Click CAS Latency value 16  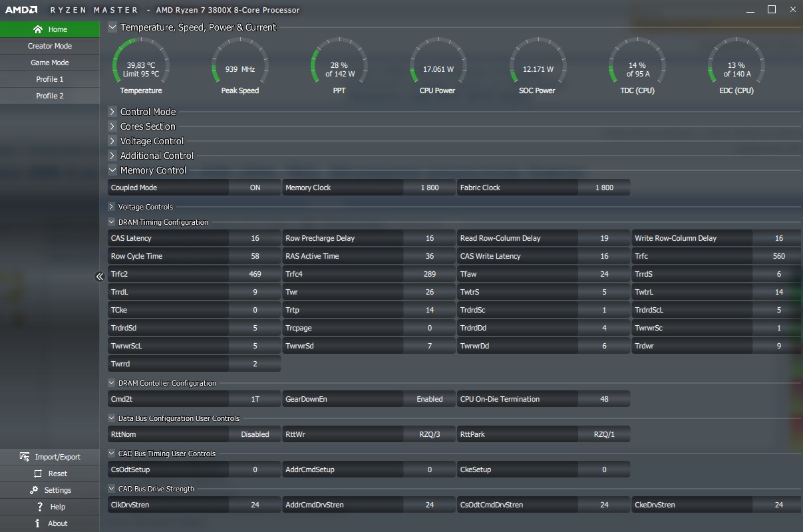click(x=255, y=238)
